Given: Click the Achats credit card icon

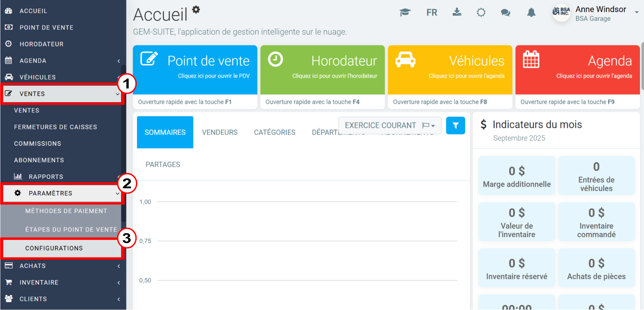Looking at the screenshot, I should (9, 265).
